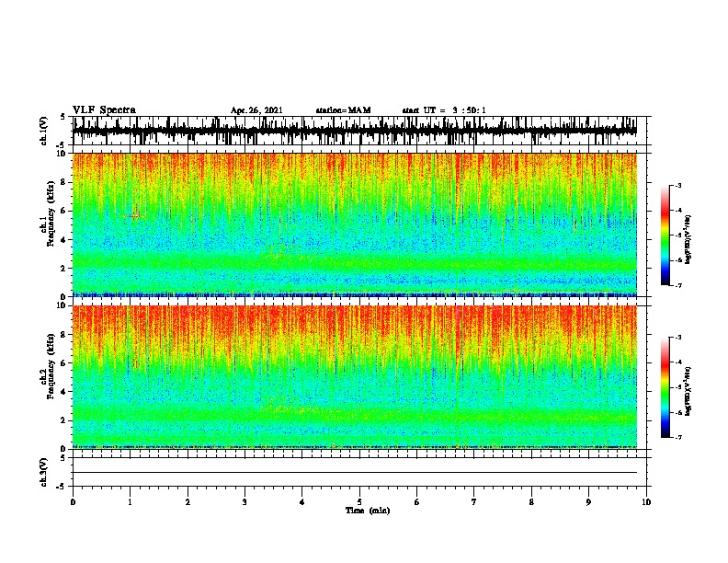Click time axis tick label "6"

point(417,502)
